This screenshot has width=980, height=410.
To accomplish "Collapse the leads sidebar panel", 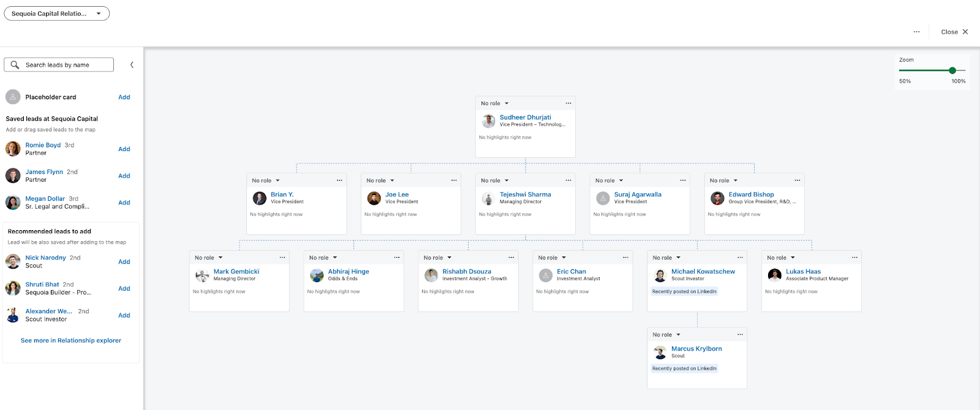I will pyautogui.click(x=132, y=65).
